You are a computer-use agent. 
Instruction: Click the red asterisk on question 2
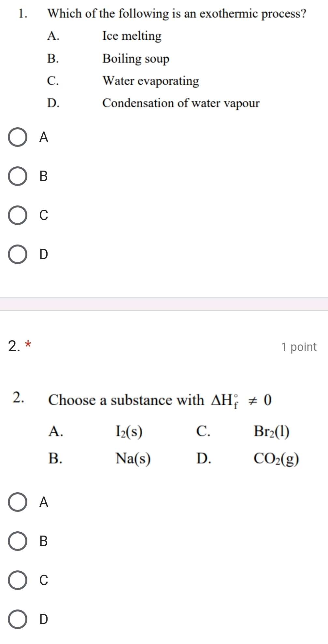pos(29,344)
